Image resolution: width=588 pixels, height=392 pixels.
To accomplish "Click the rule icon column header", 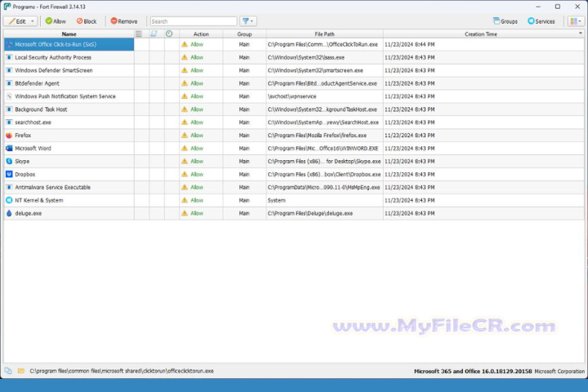I will click(x=154, y=34).
